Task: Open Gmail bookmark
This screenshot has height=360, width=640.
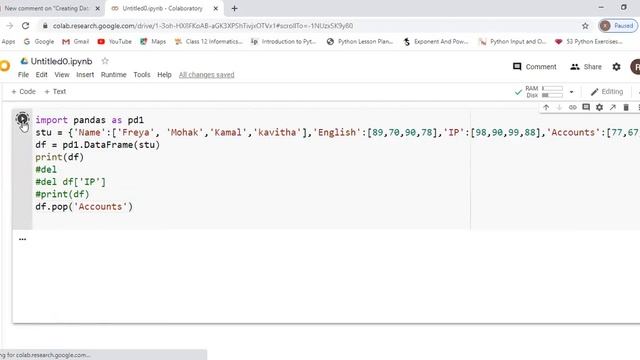Action: [x=76, y=42]
